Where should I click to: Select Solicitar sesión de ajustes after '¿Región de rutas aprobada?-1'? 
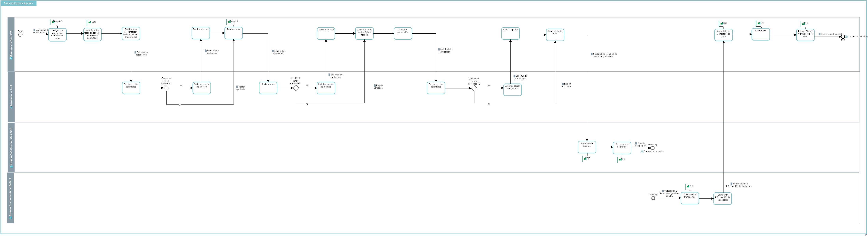(x=326, y=88)
